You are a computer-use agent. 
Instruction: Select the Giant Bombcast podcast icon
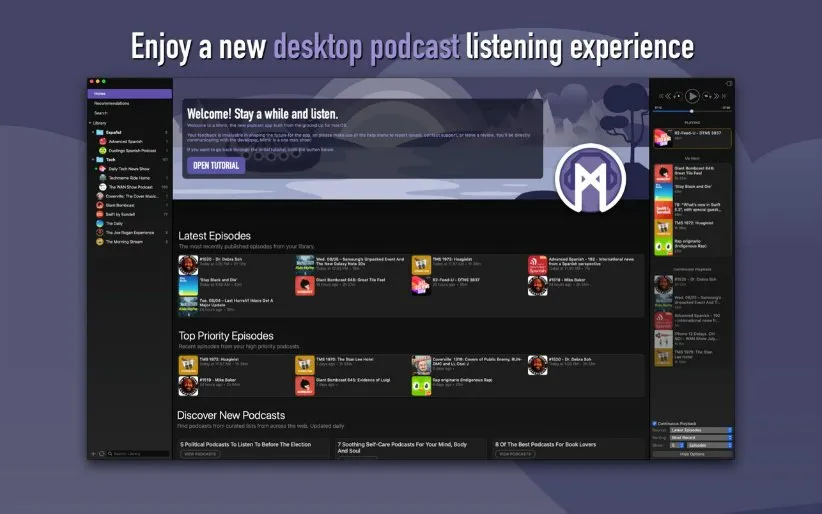click(x=100, y=205)
